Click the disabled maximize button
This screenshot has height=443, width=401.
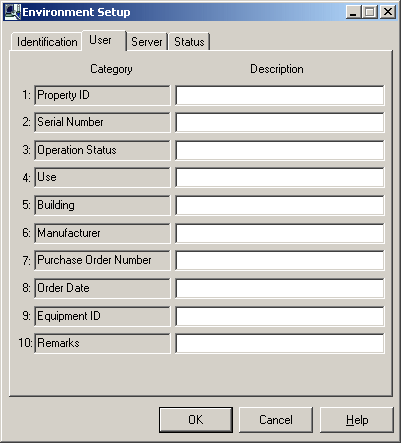[369, 12]
